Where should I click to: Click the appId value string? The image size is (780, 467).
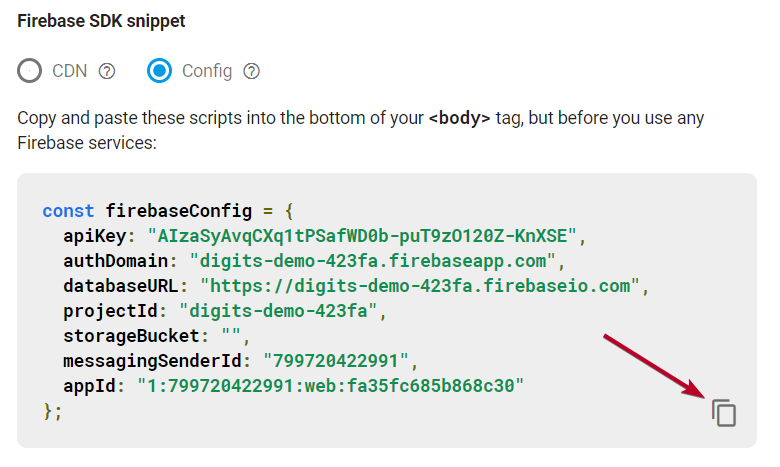(330, 385)
